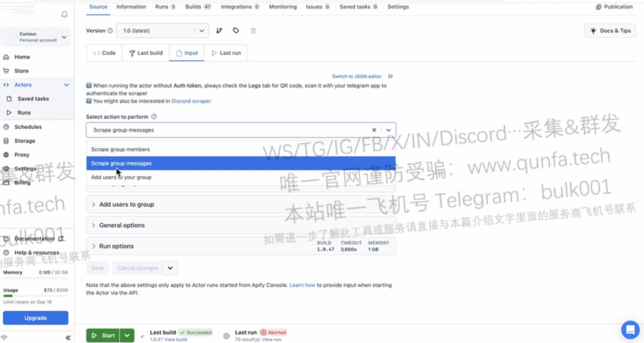Screen dimensions: 644x343
Task: Switch to the Last build sub-tab
Action: coord(146,53)
